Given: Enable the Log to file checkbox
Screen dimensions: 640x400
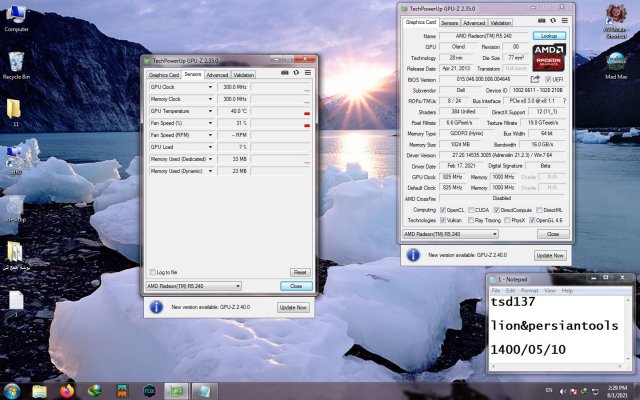Looking at the screenshot, I should pyautogui.click(x=152, y=272).
